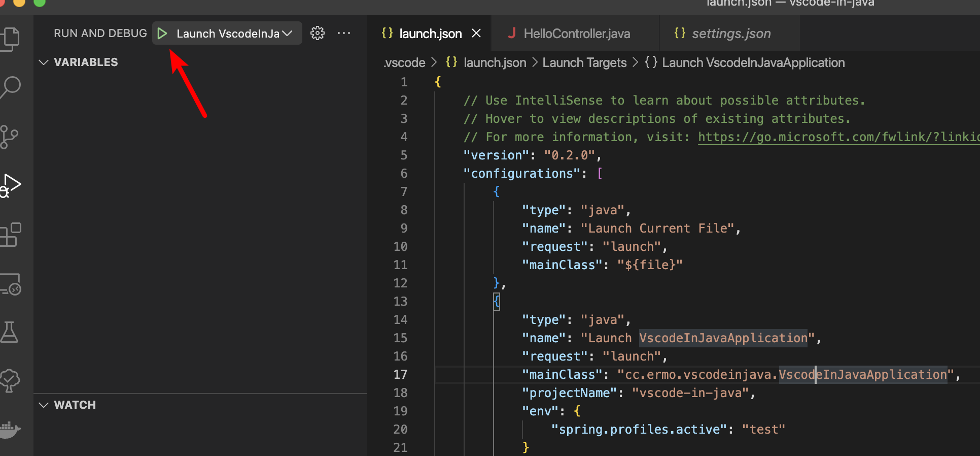Click the "java" type value on line 8

click(603, 210)
